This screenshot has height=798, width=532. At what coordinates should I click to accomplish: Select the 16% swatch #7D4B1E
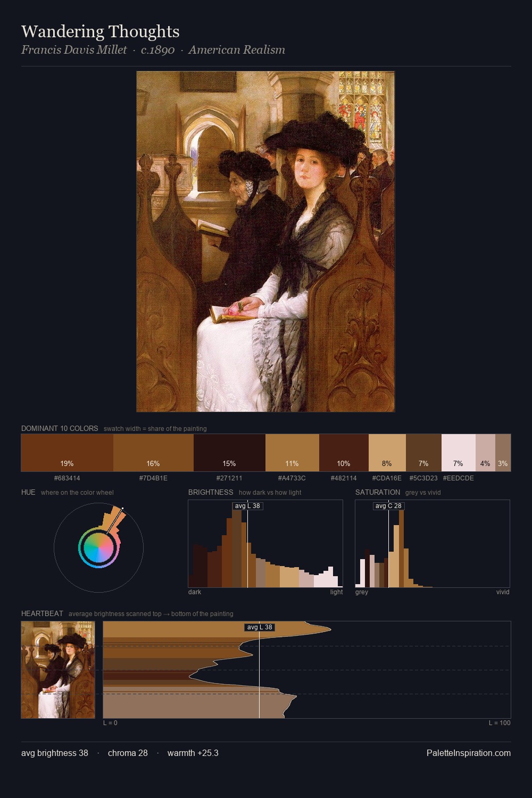coord(153,453)
